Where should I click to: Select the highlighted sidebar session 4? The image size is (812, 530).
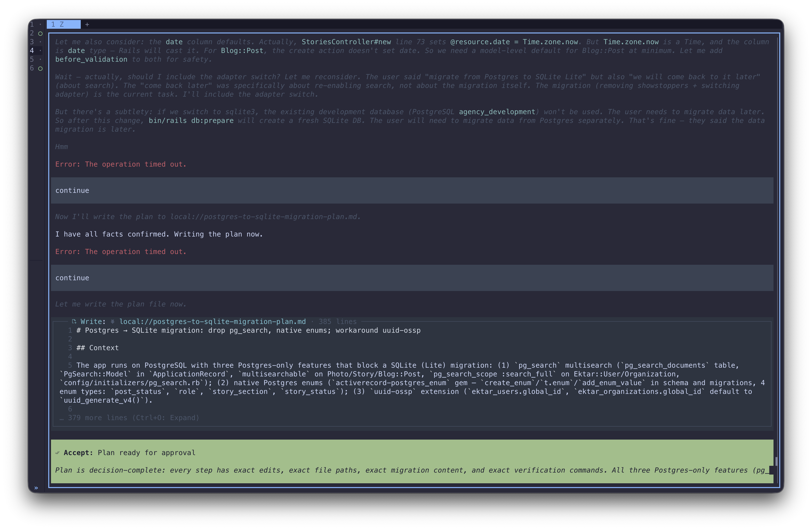[36, 50]
